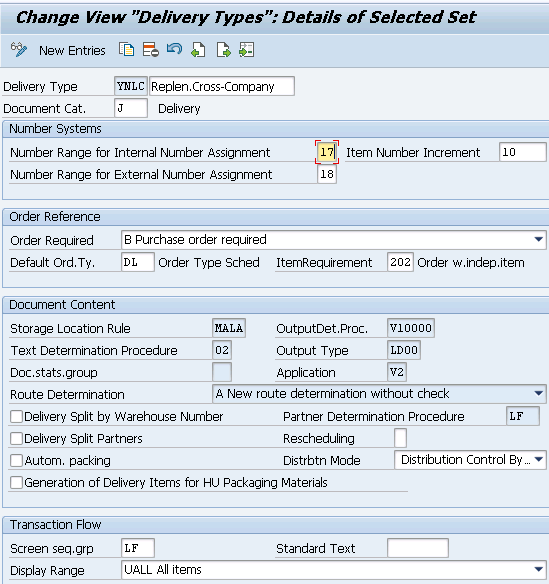Click the Default Ord.Ty. field
This screenshot has height=584, width=549.
point(137,262)
